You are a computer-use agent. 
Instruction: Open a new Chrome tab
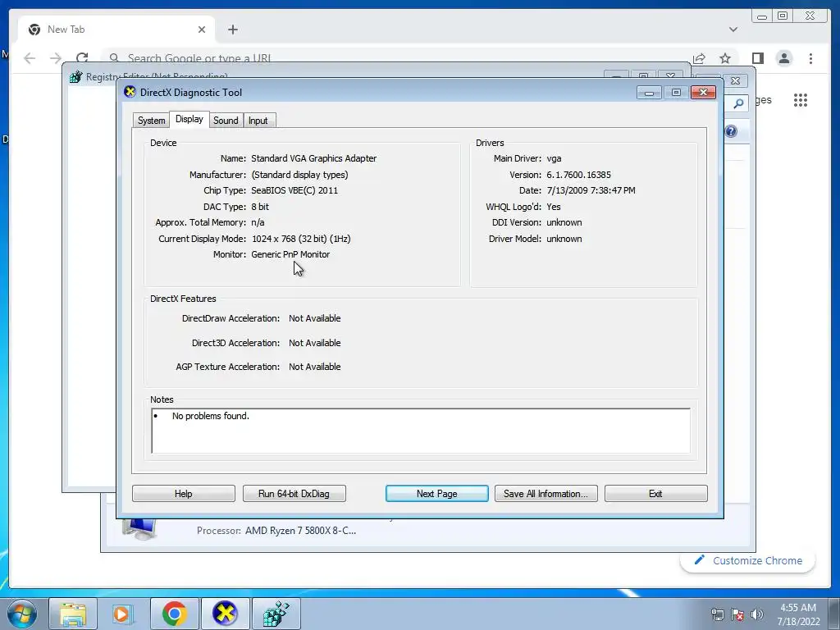point(232,30)
